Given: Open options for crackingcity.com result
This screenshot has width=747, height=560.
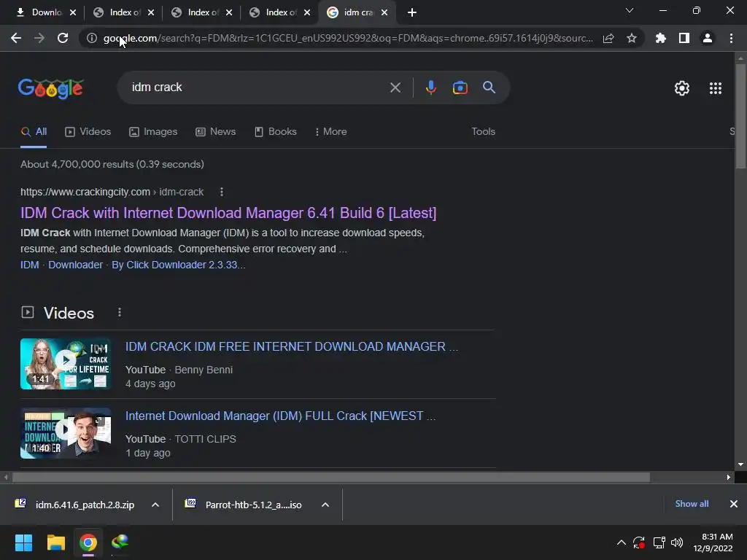Looking at the screenshot, I should click(x=222, y=192).
